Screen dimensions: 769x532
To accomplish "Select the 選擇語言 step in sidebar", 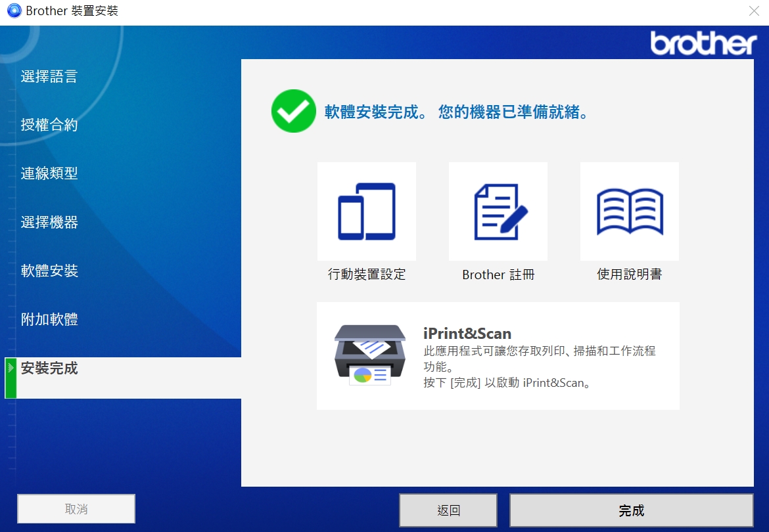I will [x=49, y=76].
